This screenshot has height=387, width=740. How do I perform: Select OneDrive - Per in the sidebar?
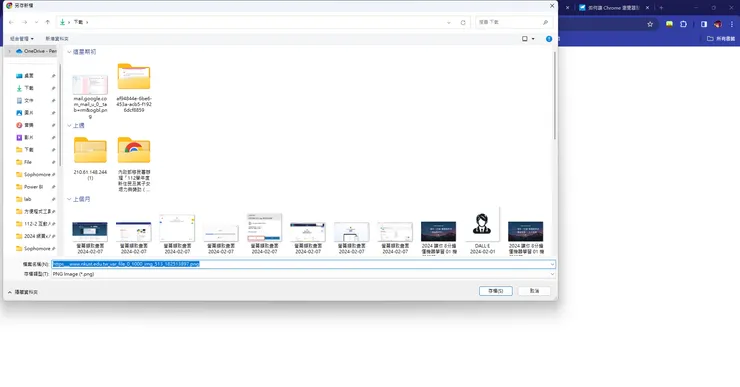(x=36, y=51)
